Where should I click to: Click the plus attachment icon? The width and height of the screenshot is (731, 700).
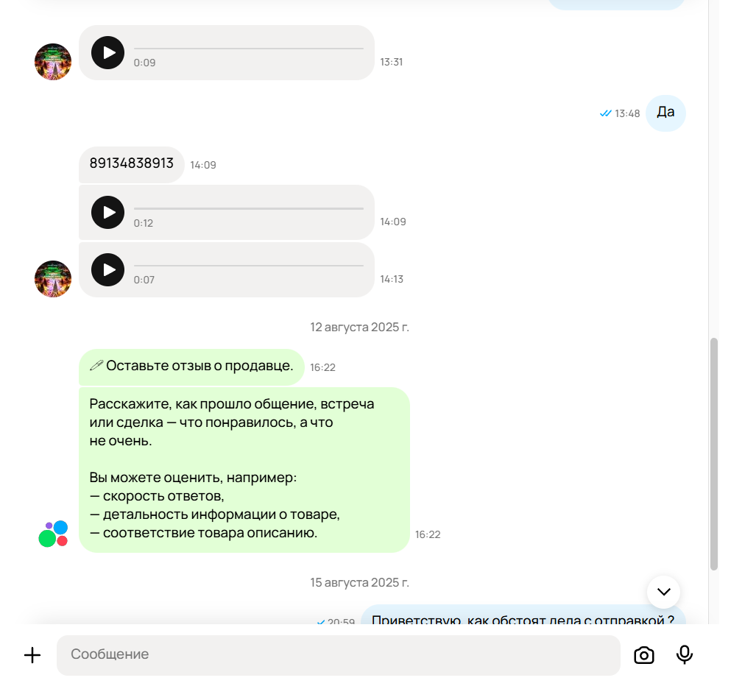[32, 655]
